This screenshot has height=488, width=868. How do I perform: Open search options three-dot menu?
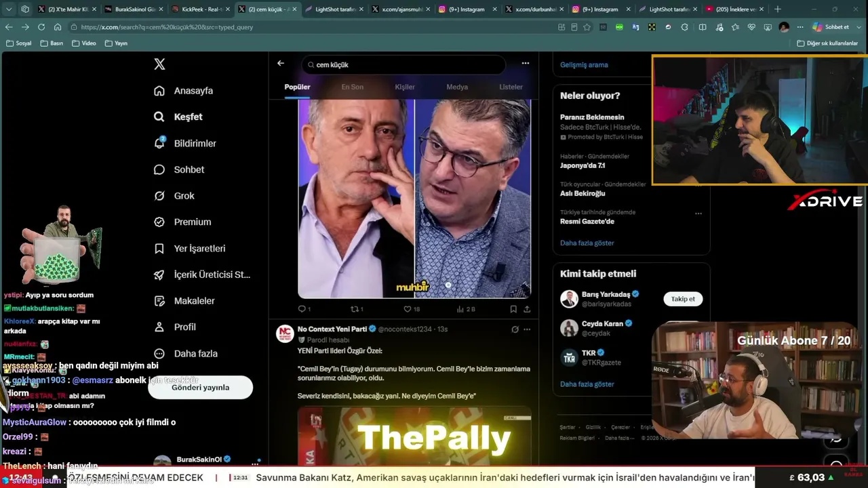(x=525, y=63)
